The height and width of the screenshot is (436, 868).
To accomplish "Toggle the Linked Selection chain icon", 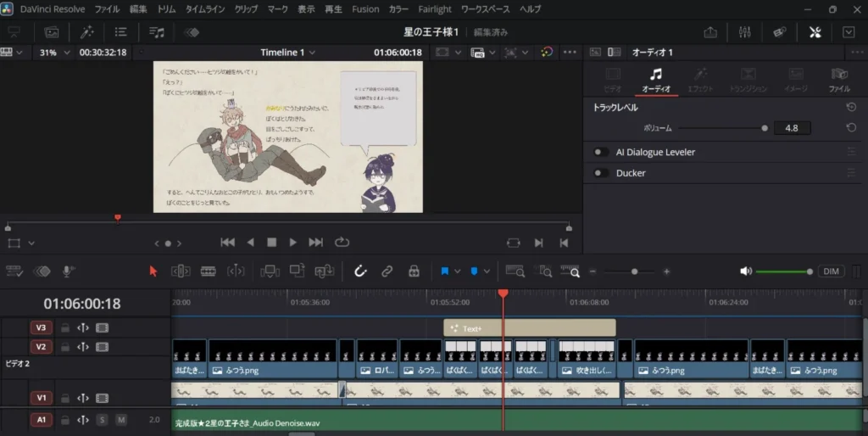I will (387, 271).
